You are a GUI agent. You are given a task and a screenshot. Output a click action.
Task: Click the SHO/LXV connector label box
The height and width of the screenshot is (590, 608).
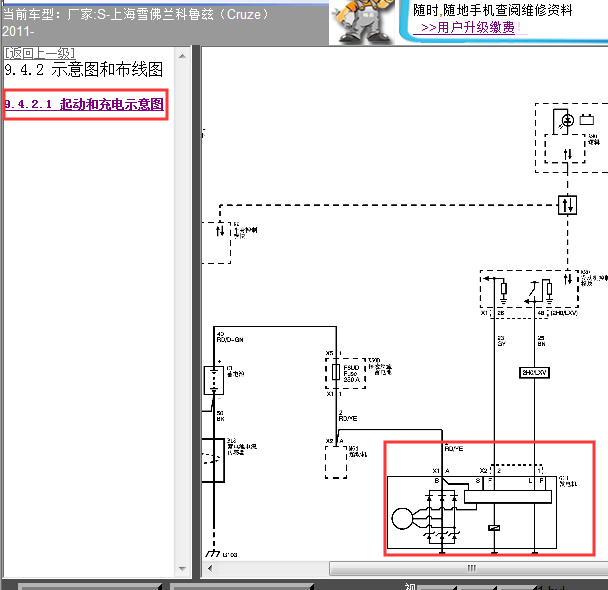534,373
